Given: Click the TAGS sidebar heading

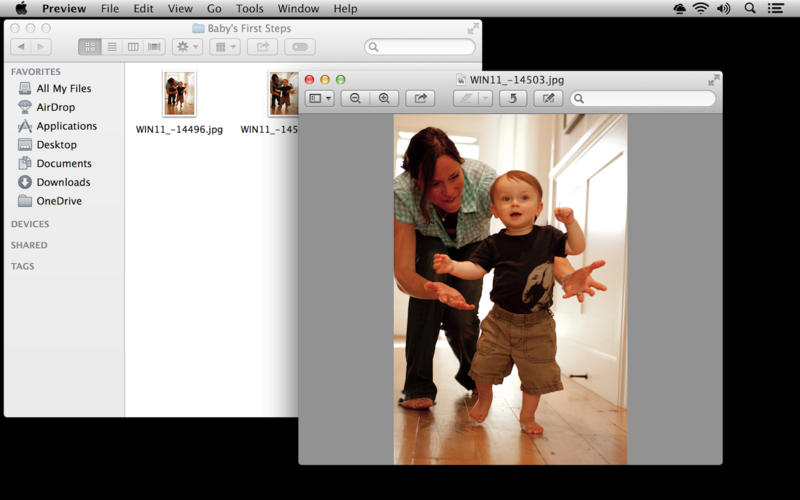Looking at the screenshot, I should point(22,266).
